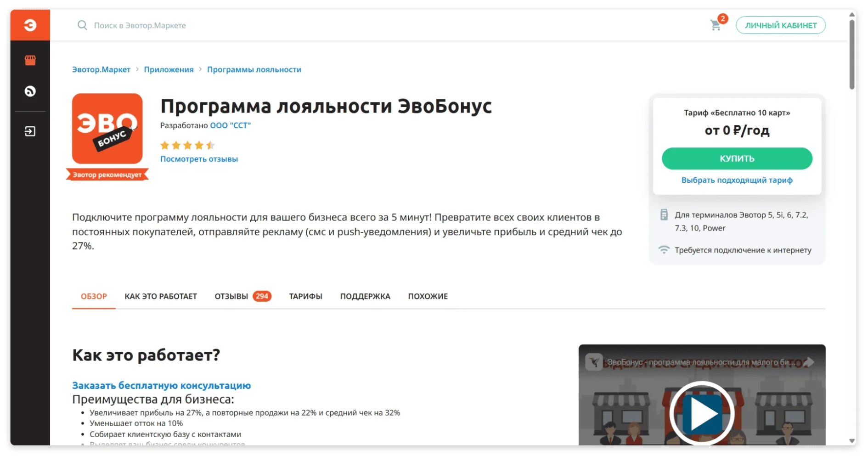Viewport: 868px width, 456px height.
Task: Click the price text от 0 ₽/год
Action: coord(737,130)
